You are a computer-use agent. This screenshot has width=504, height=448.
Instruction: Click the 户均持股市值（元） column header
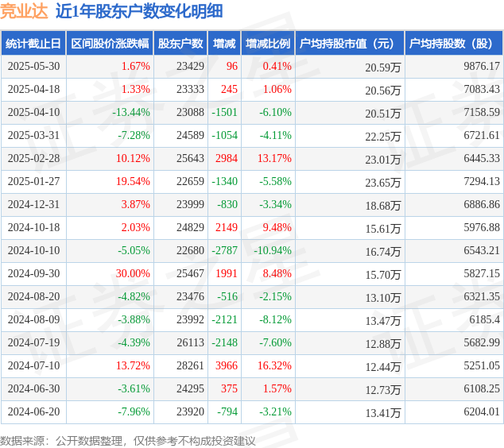[350, 44]
